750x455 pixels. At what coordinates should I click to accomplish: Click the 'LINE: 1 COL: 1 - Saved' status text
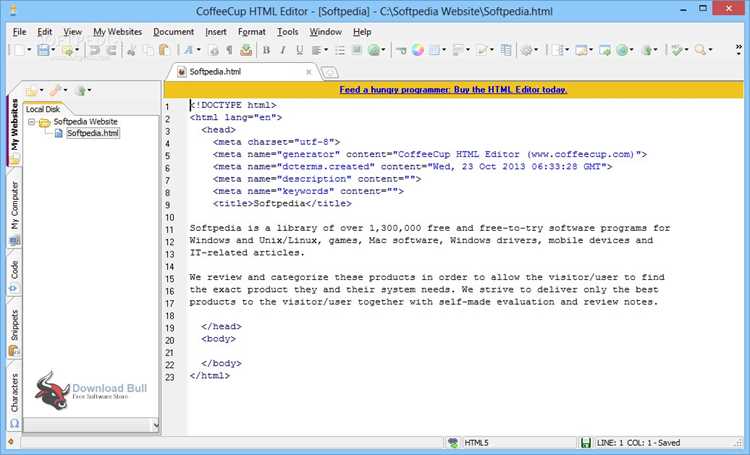tap(638, 443)
